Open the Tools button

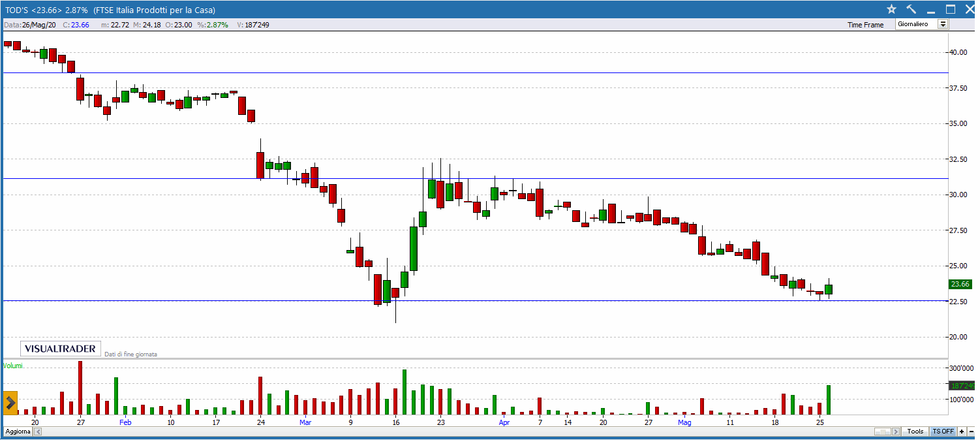pyautogui.click(x=915, y=432)
